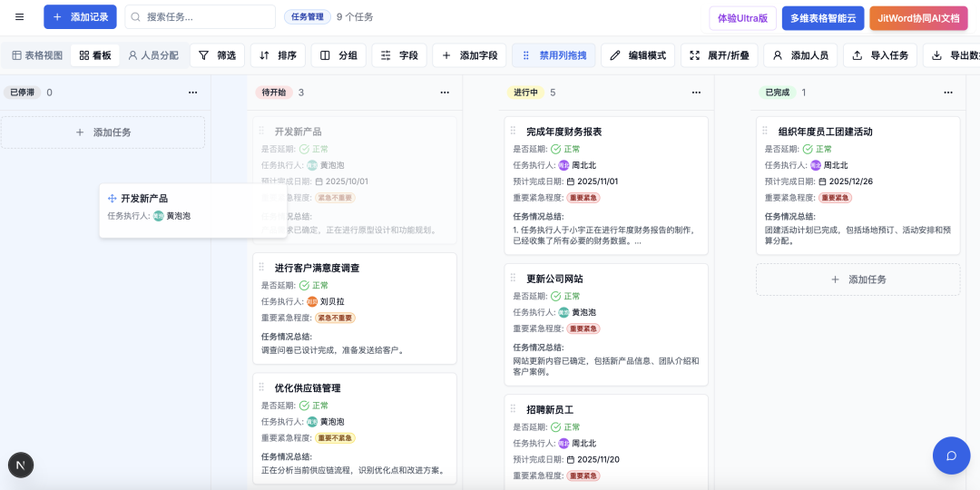Click 添加任务 in 已停滞 column
Viewport: 980px width, 490px height.
tap(103, 132)
